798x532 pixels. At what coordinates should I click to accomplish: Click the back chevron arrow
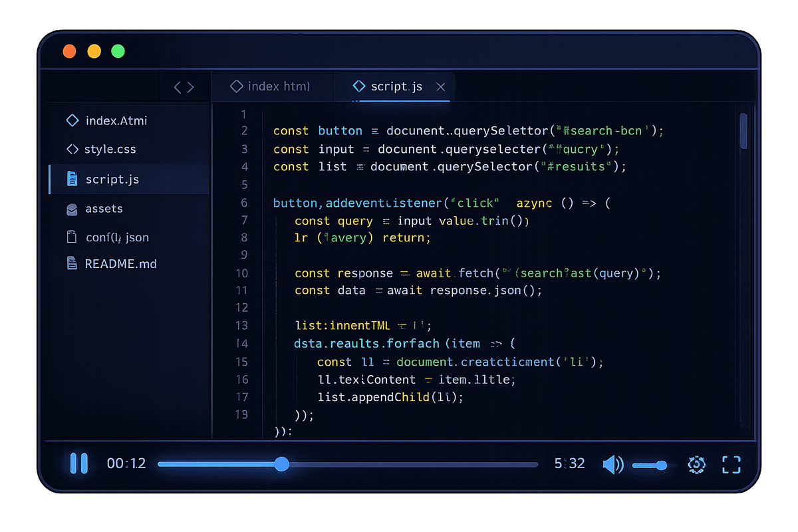click(x=176, y=86)
